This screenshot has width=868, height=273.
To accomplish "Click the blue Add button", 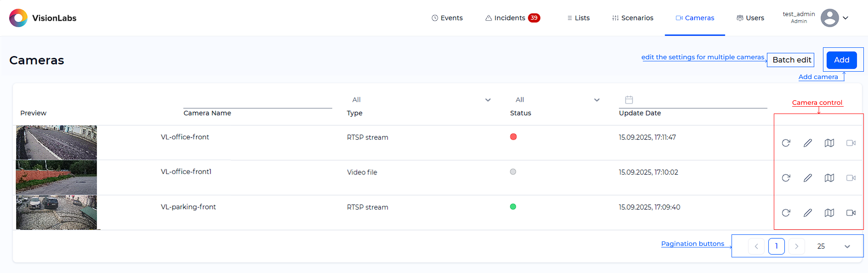I will coord(841,60).
